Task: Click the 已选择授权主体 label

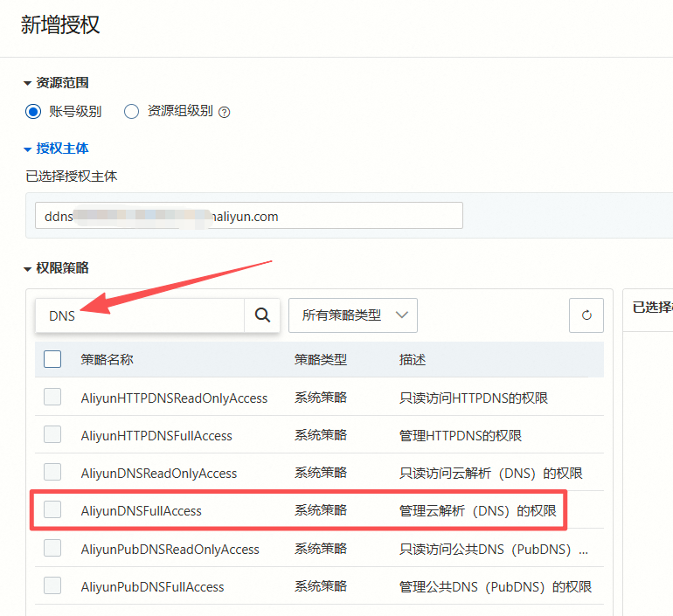Action: (72, 176)
